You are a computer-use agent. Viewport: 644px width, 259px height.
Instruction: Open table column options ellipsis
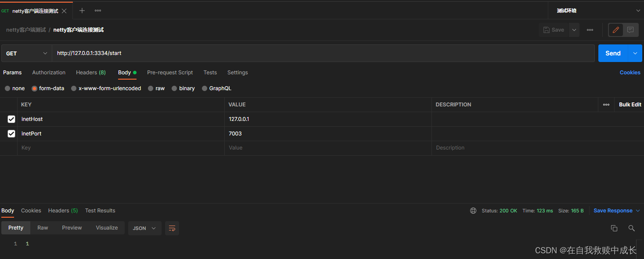pos(606,105)
